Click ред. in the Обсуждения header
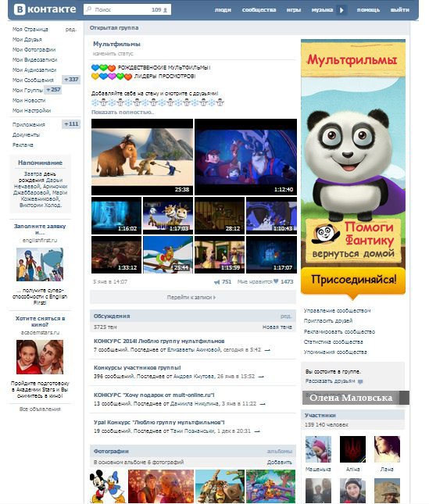429x504 pixels. tap(286, 316)
